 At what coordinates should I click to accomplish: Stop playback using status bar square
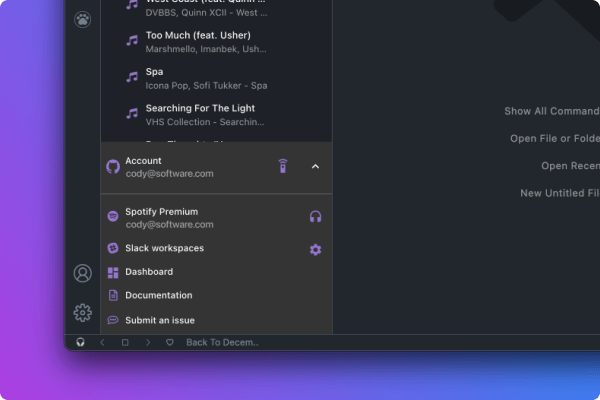(125, 342)
